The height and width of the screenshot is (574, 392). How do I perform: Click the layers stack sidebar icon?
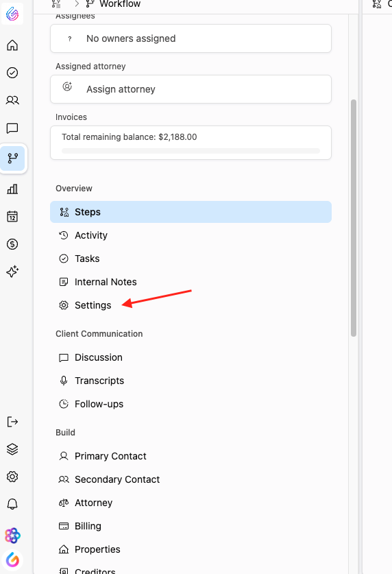(12, 449)
